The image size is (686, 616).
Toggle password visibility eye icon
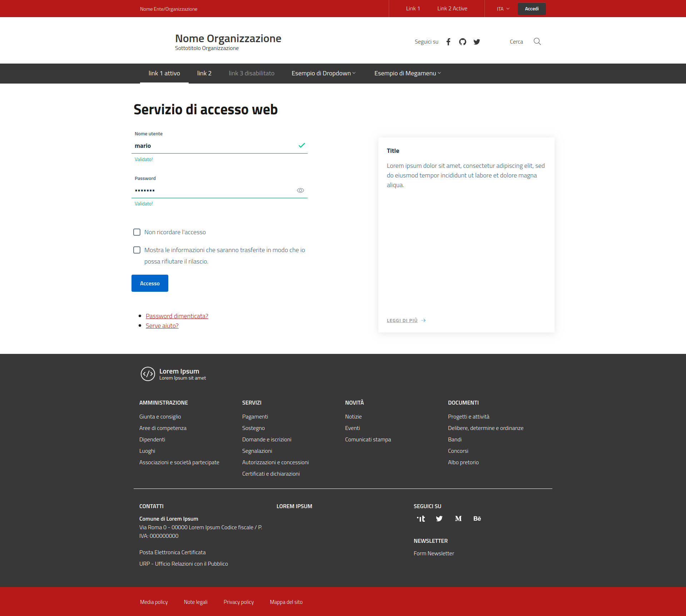pyautogui.click(x=300, y=190)
